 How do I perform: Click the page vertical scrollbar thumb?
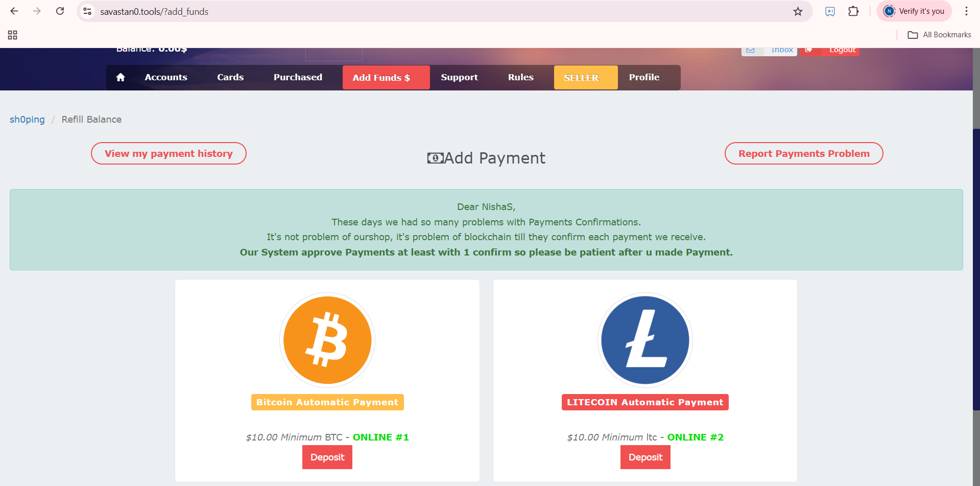(976, 269)
